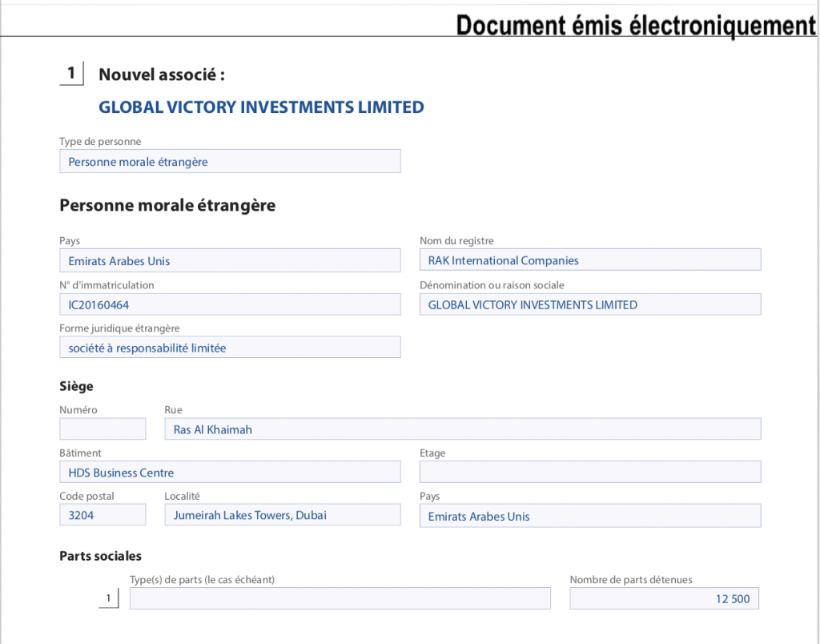This screenshot has width=820, height=644.
Task: Focus the empty Type(s) de parts field
Action: [x=340, y=598]
